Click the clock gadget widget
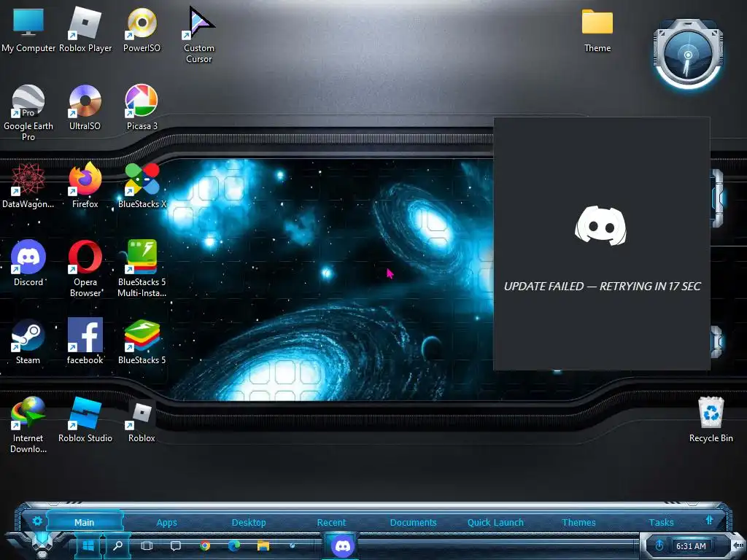The height and width of the screenshot is (560, 747). 688,54
